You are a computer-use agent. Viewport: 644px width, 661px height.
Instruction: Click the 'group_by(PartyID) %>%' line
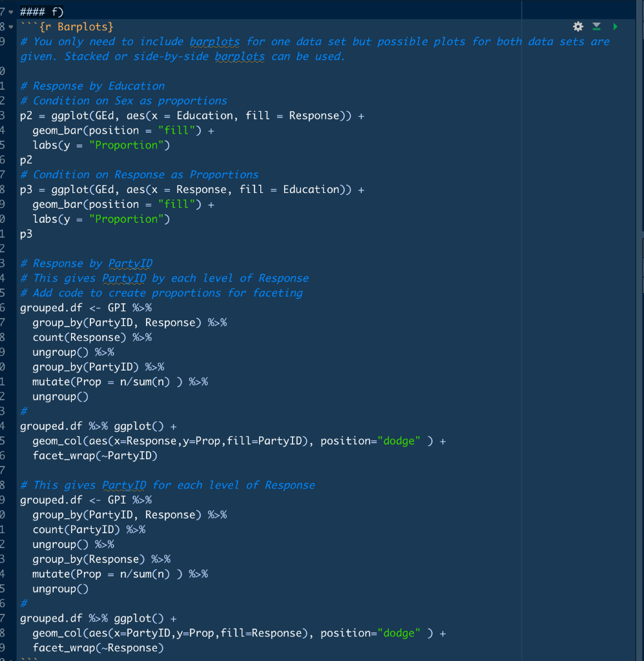pos(98,367)
